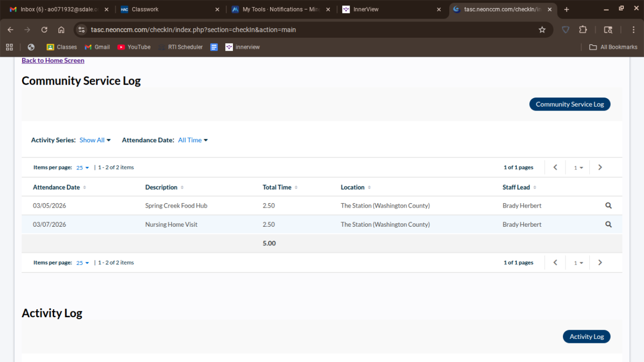View details for Spring Creek Food Hub entry
Image resolution: width=644 pixels, height=362 pixels.
coord(608,206)
